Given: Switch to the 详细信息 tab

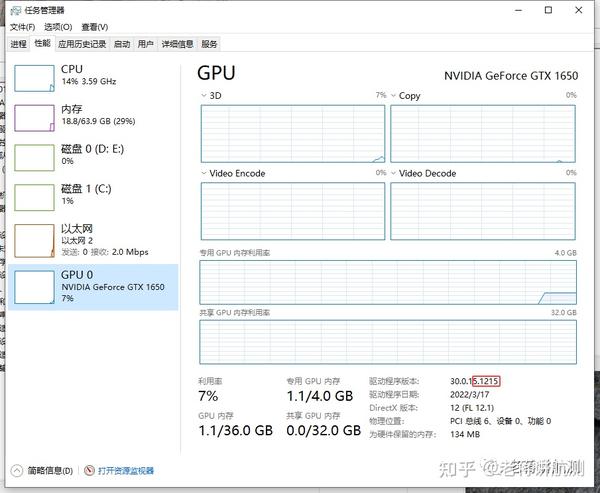Looking at the screenshot, I should [178, 44].
